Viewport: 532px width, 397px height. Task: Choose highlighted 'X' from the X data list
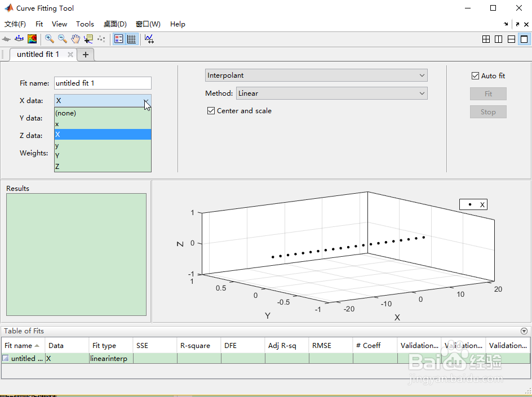point(103,134)
